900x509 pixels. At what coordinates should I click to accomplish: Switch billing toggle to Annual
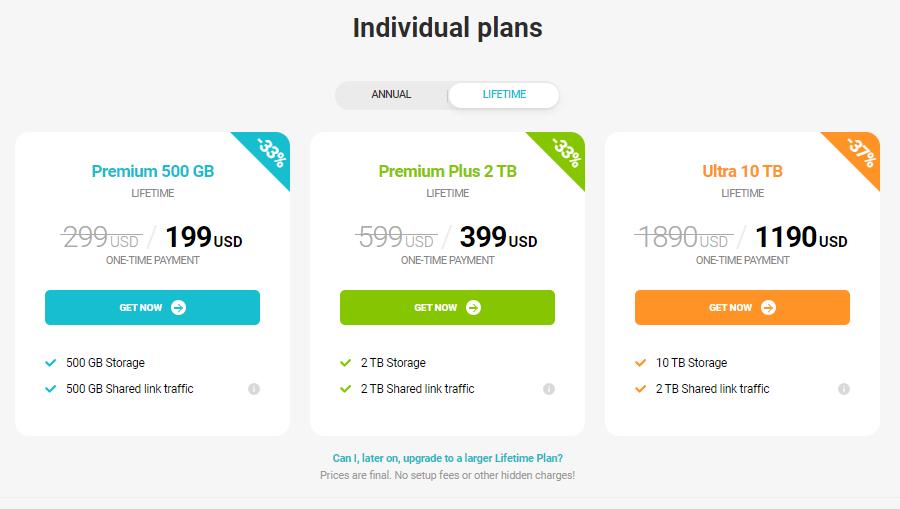tap(391, 95)
